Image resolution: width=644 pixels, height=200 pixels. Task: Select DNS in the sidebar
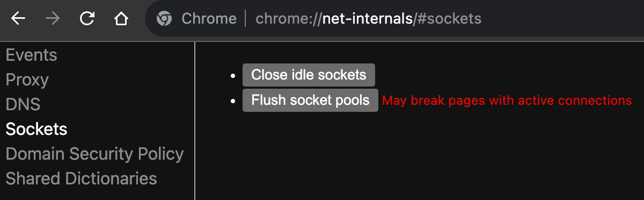pyautogui.click(x=23, y=104)
